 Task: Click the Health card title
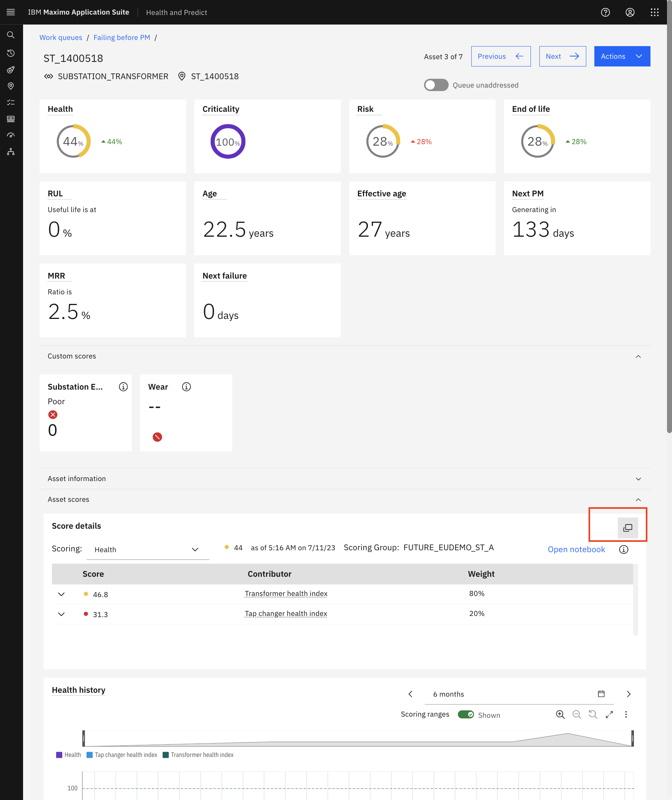(60, 109)
